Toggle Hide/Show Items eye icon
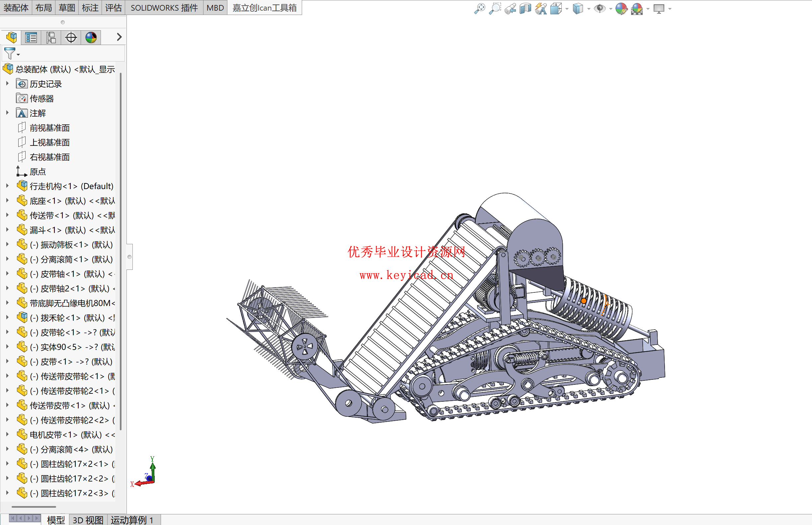The height and width of the screenshot is (525, 812). tap(600, 9)
